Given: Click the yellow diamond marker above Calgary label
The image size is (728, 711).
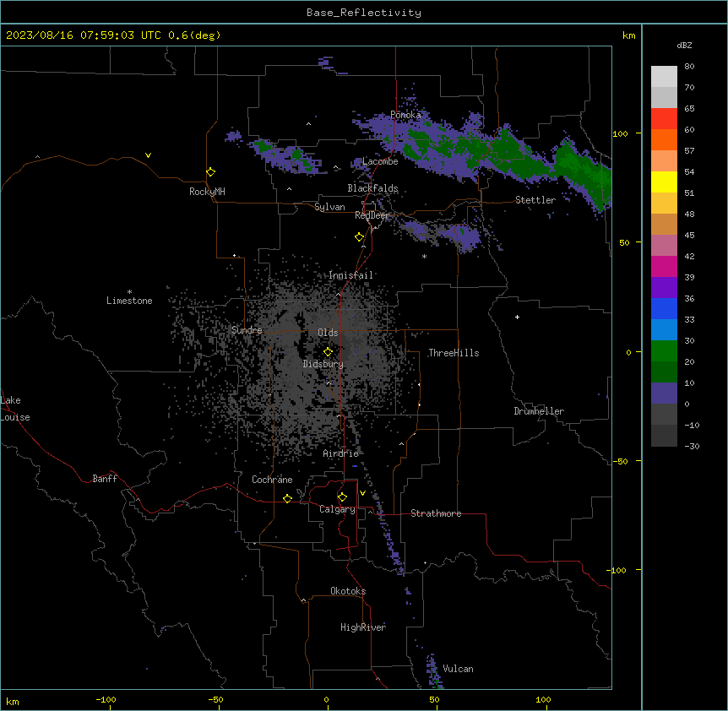Looking at the screenshot, I should (x=342, y=497).
